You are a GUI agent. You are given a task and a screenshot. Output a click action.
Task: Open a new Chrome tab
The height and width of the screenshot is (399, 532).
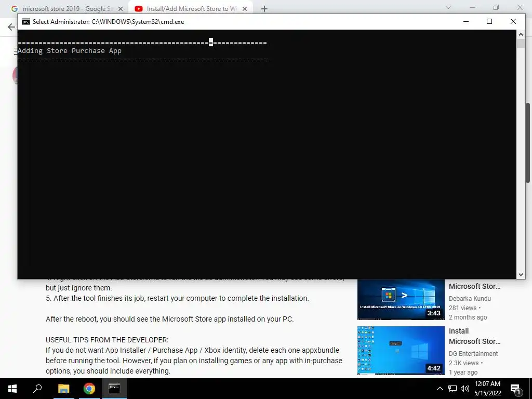click(x=264, y=9)
